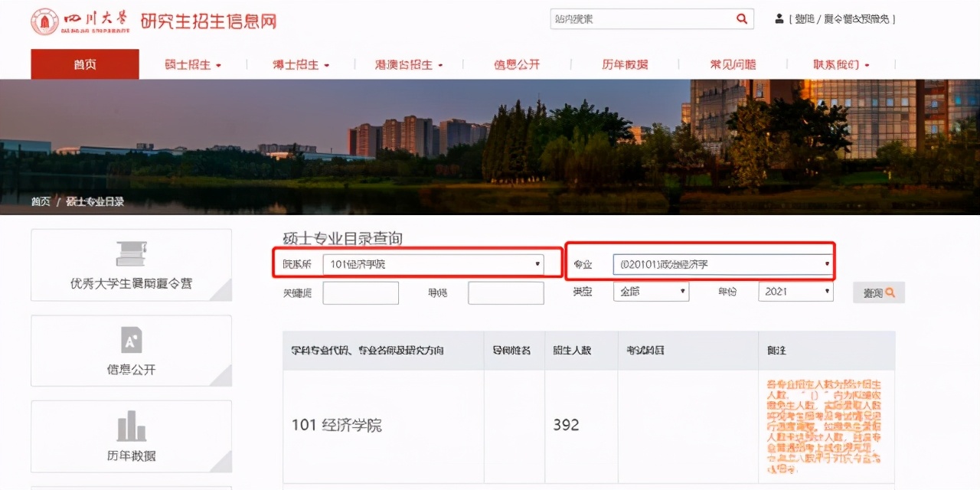Click the Sichuan University emblem logo
The width and height of the screenshot is (980, 490).
point(46,21)
